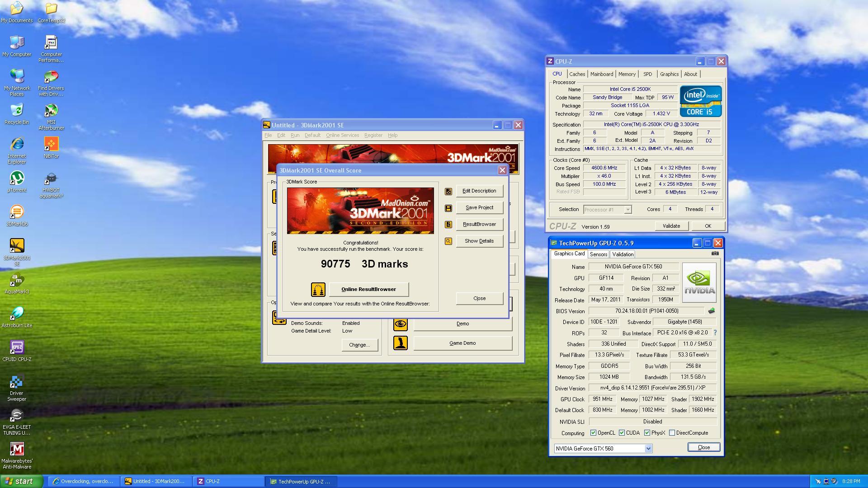868x488 pixels.
Task: Click Close button in GPU-Z
Action: [x=703, y=447]
